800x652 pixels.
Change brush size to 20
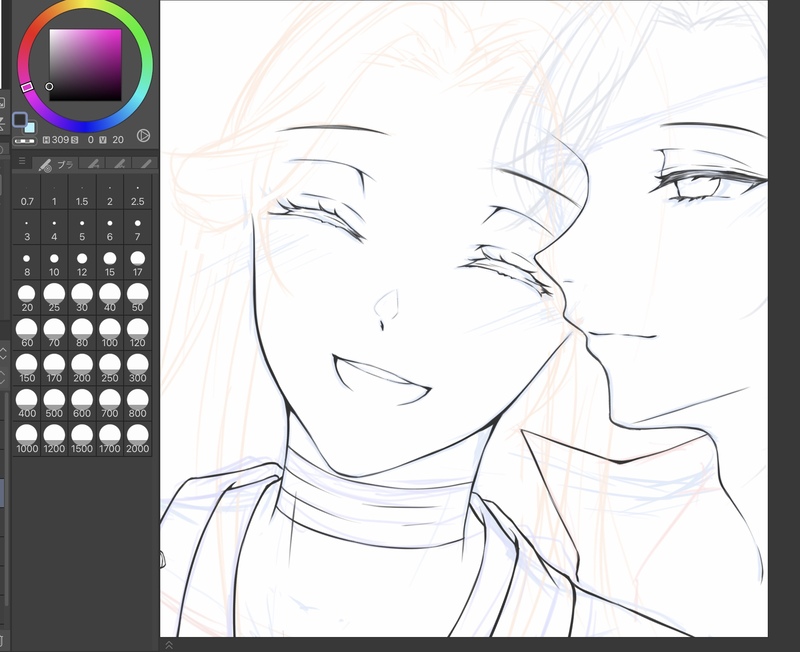[27, 298]
